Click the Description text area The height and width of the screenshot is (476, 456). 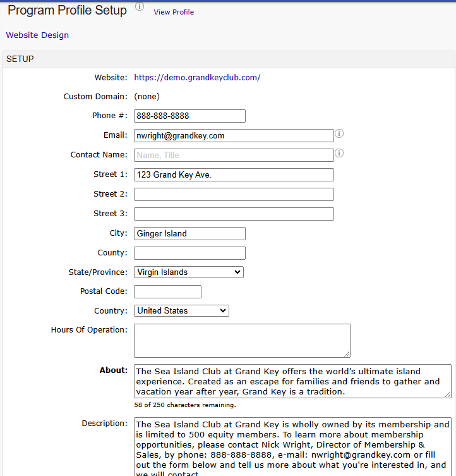click(x=292, y=446)
